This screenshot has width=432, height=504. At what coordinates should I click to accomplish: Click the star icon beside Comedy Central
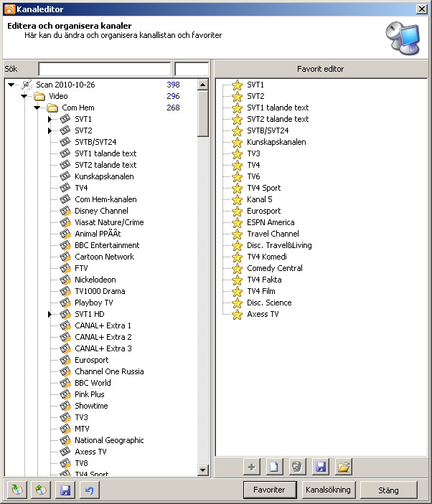tap(237, 268)
